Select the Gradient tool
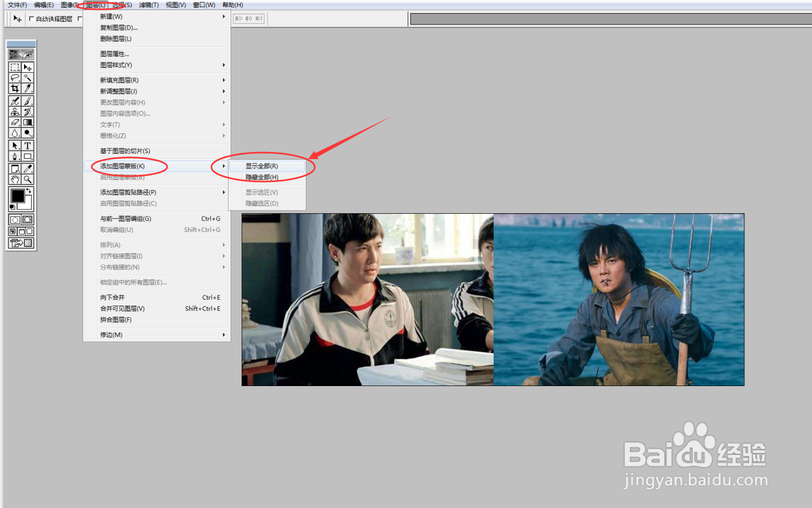 27,122
